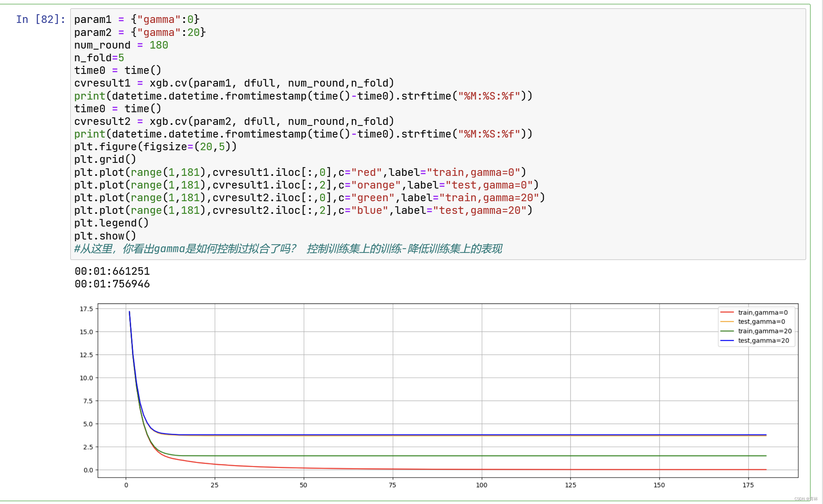
Task: Click the plt.show() line
Action: [x=105, y=236]
